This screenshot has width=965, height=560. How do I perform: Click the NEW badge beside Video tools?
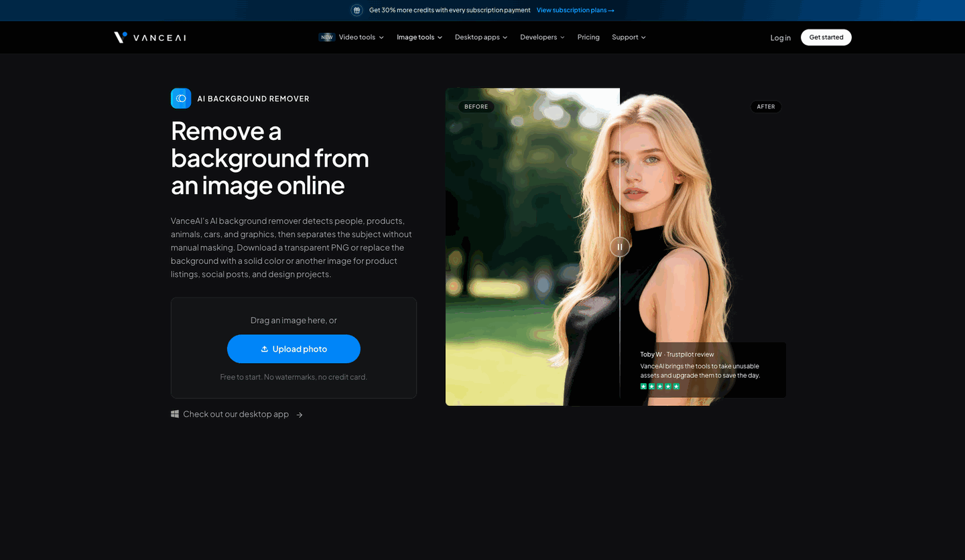pos(327,38)
